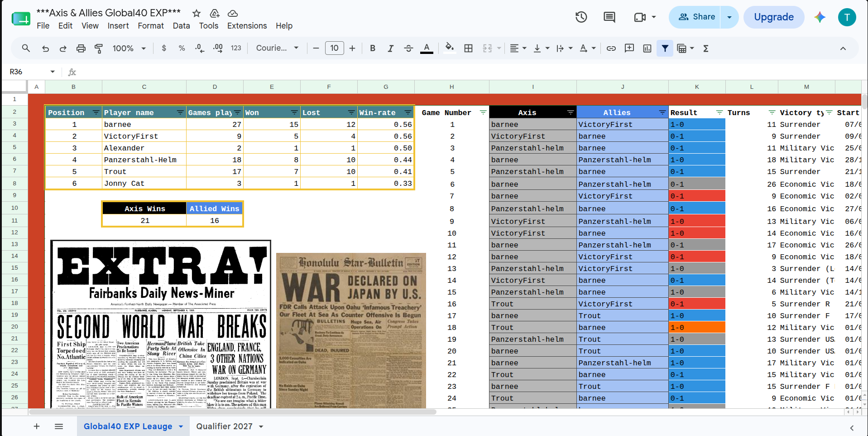
Task: Click the Gemini sparkle icon
Action: pos(820,17)
